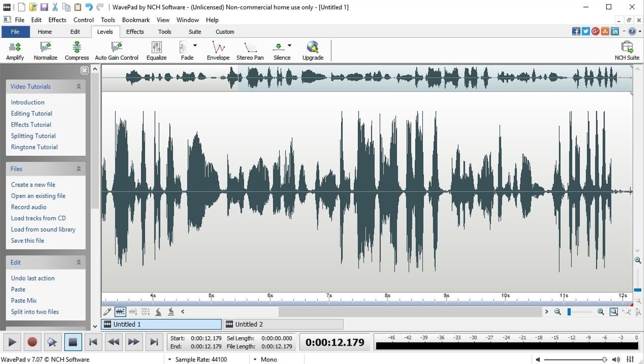644x364 pixels.
Task: Open the Bookmark menu
Action: (136, 20)
